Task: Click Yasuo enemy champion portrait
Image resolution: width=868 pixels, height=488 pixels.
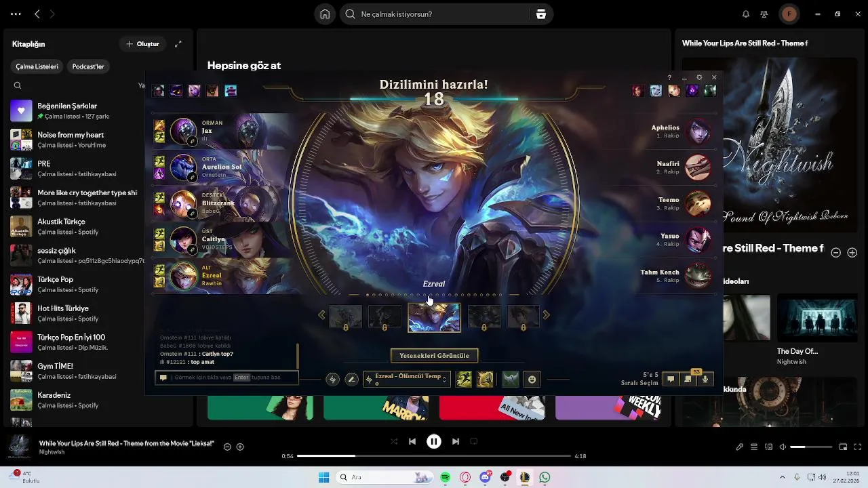Action: pos(698,240)
